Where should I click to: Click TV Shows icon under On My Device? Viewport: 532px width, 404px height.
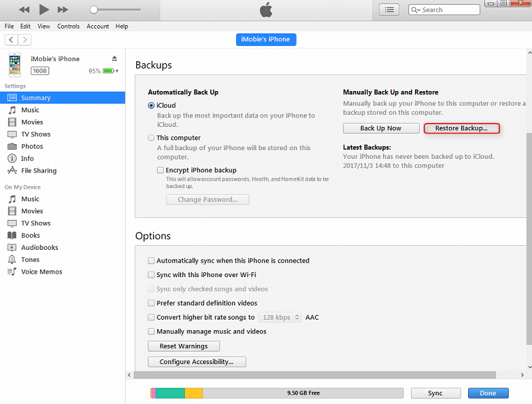pos(12,223)
